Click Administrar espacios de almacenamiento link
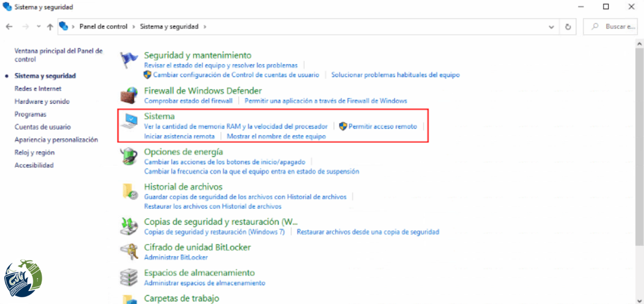The height and width of the screenshot is (304, 644). point(205,283)
